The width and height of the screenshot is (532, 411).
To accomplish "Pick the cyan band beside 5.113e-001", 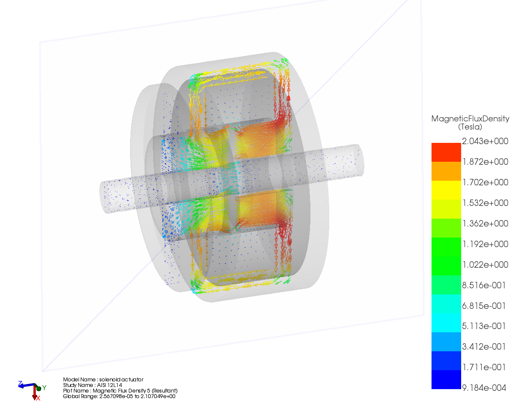I will [x=446, y=323].
